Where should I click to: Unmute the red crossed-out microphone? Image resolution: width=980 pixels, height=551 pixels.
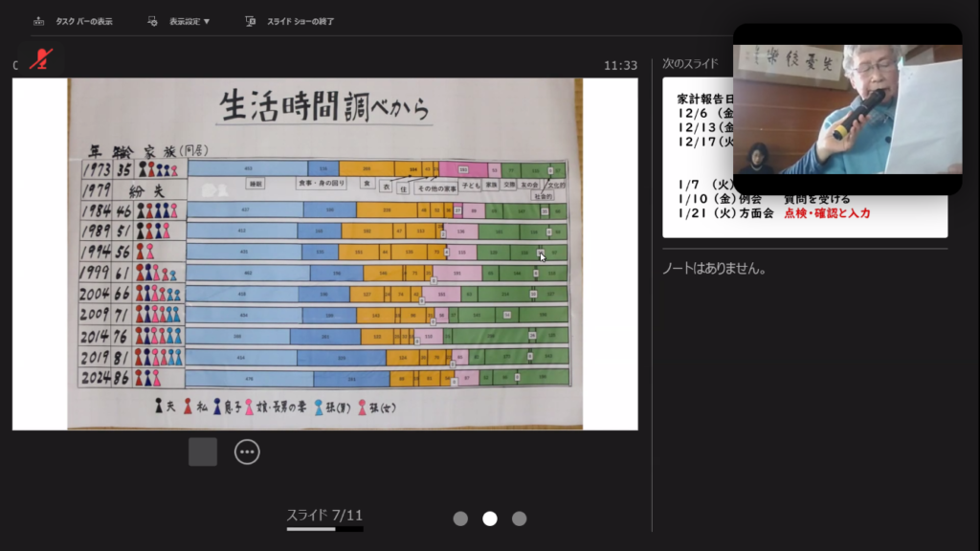pos(40,58)
